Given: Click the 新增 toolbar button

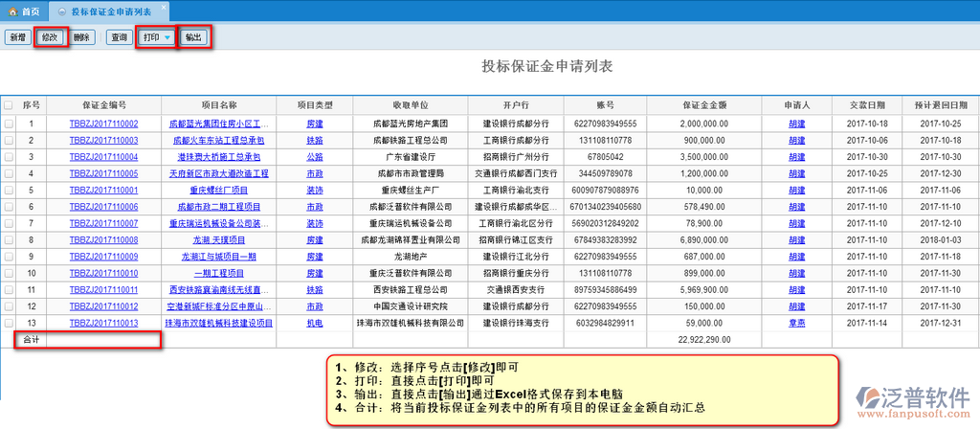Looking at the screenshot, I should click(x=17, y=37).
